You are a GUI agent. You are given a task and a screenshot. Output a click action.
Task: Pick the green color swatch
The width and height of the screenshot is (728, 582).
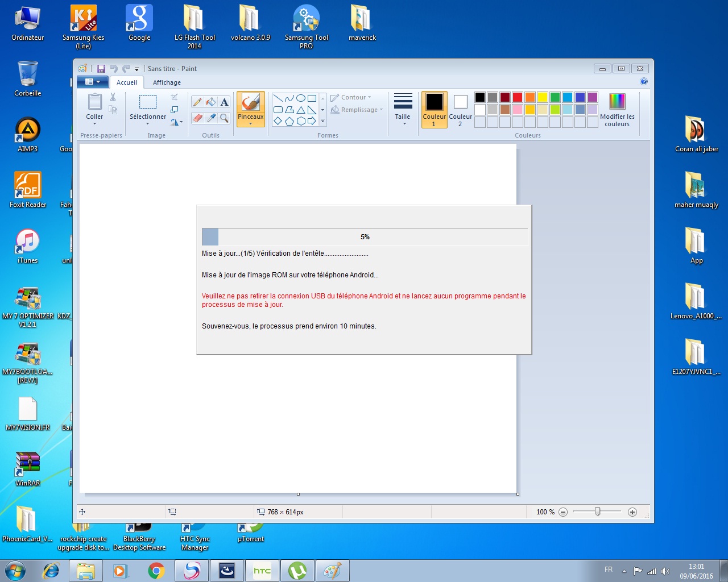pos(555,97)
